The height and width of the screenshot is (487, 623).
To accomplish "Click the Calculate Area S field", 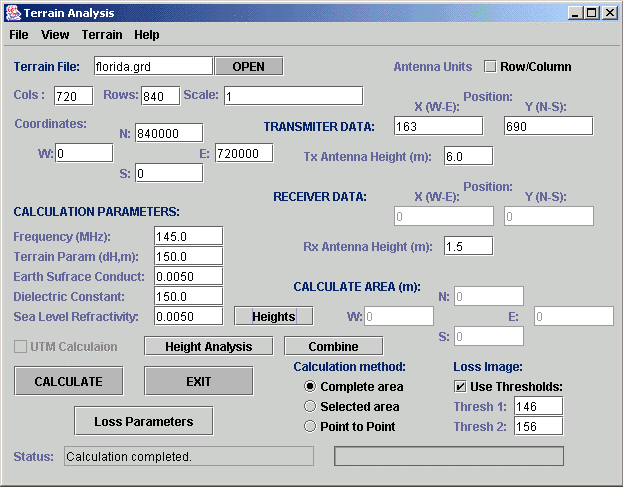I will (489, 336).
